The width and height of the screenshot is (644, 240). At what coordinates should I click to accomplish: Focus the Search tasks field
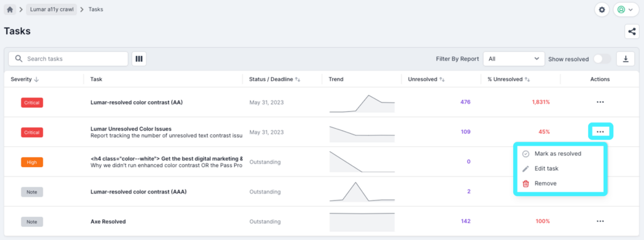pyautogui.click(x=68, y=58)
